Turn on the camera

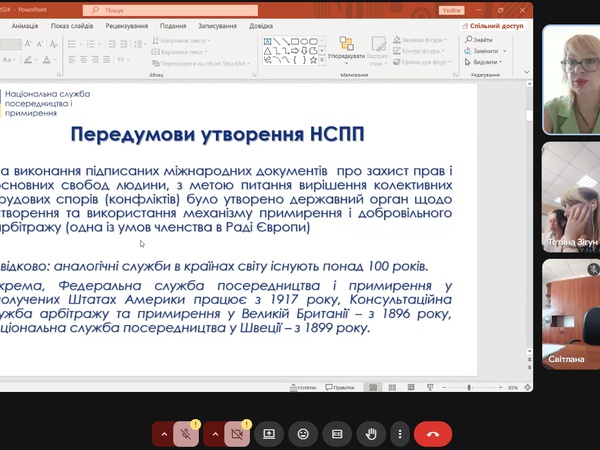[x=237, y=434]
